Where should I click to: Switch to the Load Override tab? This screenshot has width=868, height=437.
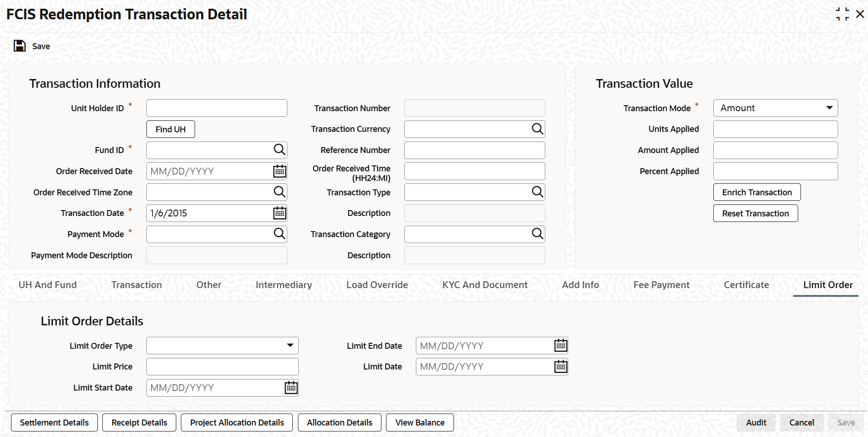click(x=377, y=285)
